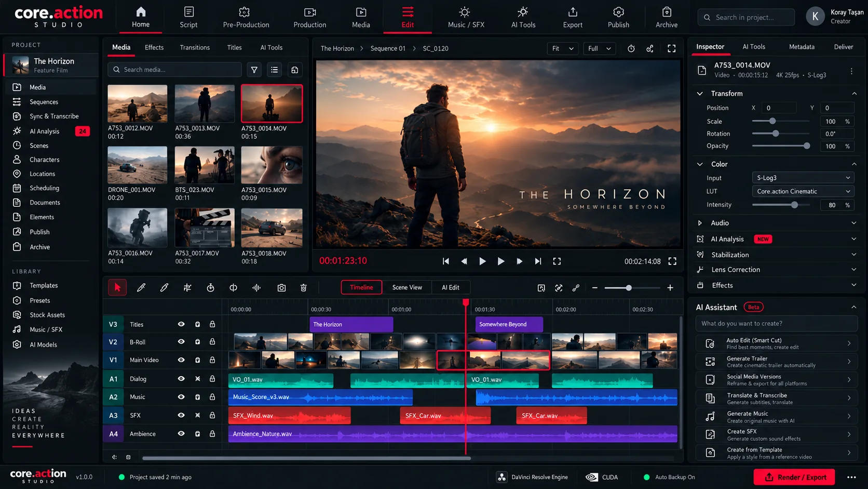Switch the timeline to Scene View
The image size is (868, 489).
coord(407,287)
